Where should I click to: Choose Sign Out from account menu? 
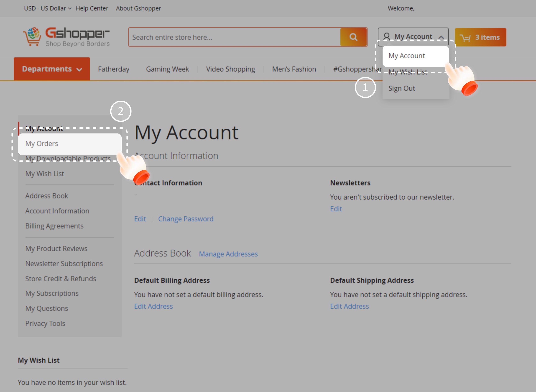402,88
